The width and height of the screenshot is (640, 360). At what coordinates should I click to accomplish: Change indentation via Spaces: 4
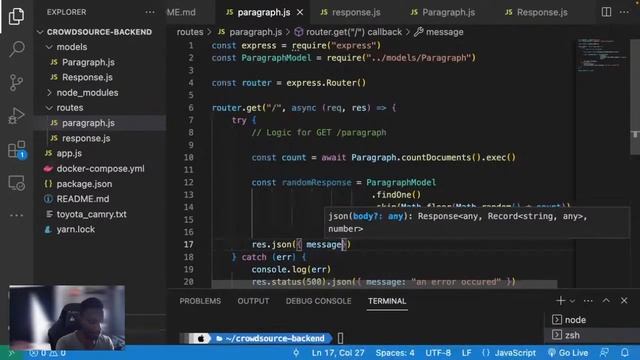point(395,353)
